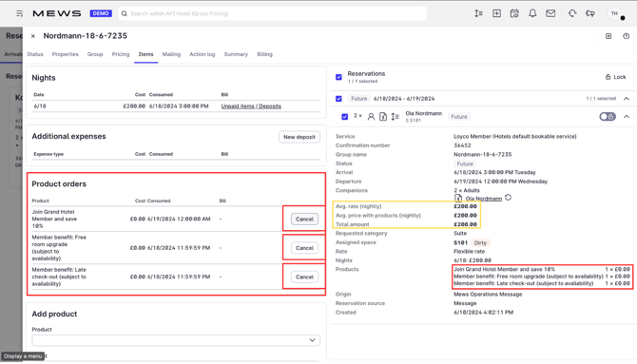
Task: Open the hamburger main menu icon
Action: click(x=19, y=13)
